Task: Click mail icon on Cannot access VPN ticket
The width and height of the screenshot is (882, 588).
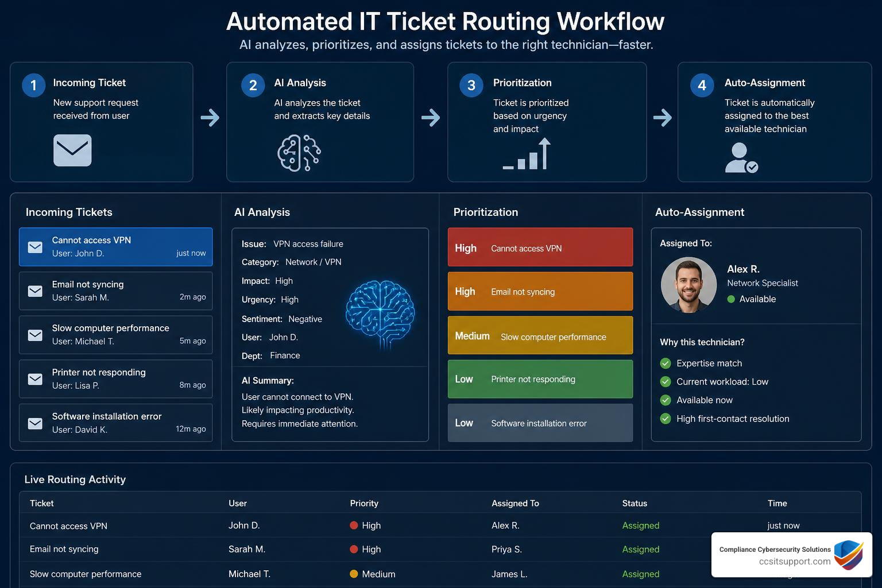Action: 35,247
